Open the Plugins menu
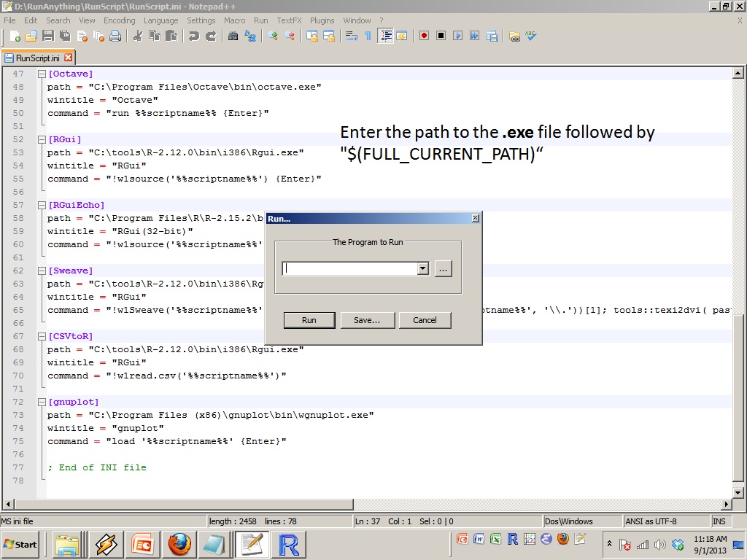The width and height of the screenshot is (747, 560). tap(322, 20)
